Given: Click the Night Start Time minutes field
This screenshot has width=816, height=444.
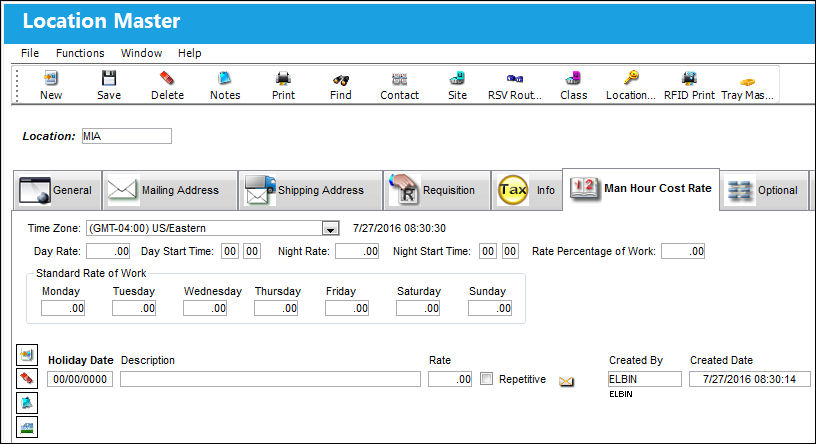Looking at the screenshot, I should pyautogui.click(x=510, y=251).
